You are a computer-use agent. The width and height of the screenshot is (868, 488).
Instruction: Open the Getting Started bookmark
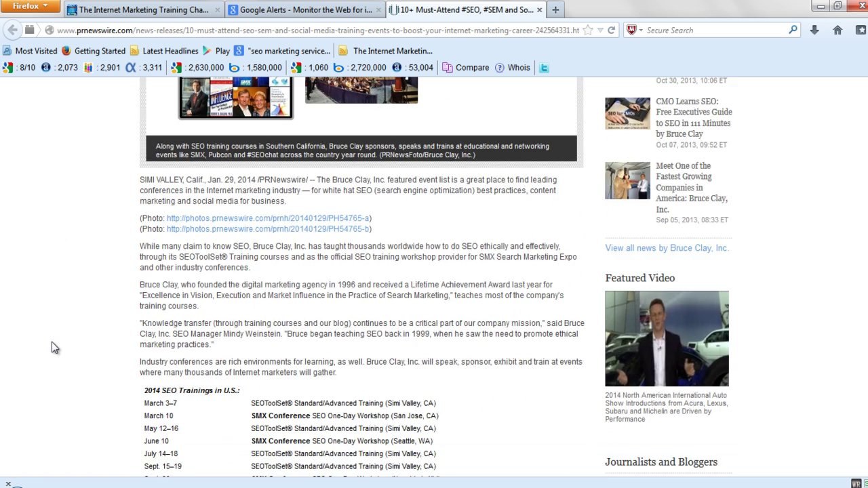point(94,51)
